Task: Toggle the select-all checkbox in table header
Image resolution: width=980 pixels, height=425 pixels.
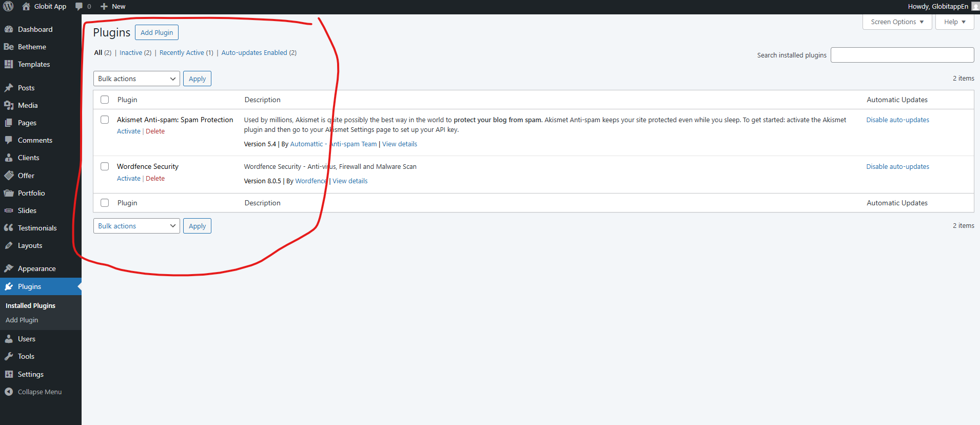Action: pos(105,100)
